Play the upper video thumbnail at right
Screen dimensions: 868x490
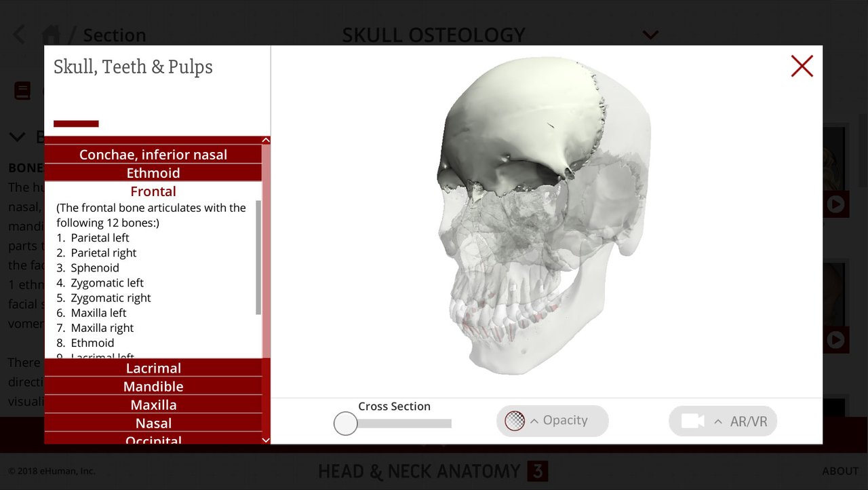point(835,204)
